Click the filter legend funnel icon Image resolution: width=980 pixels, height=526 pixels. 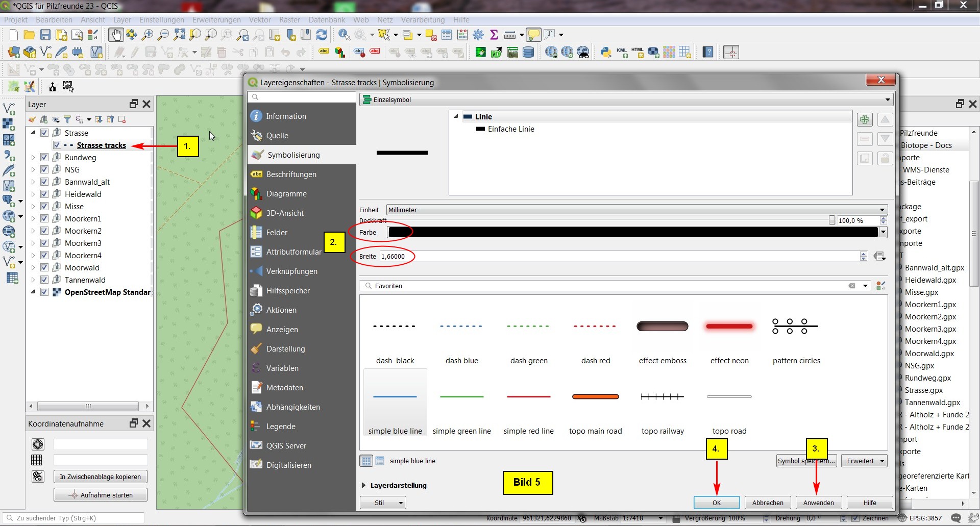coord(67,119)
